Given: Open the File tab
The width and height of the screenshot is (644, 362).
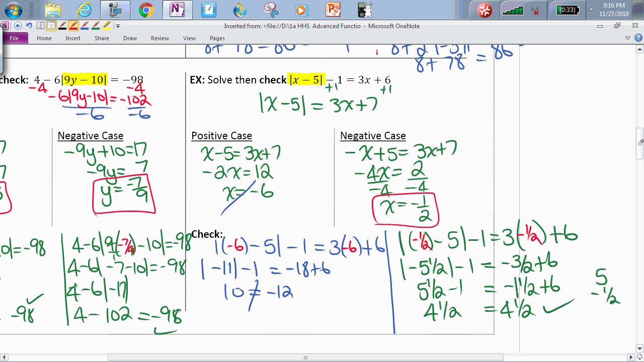Looking at the screenshot, I should (14, 38).
